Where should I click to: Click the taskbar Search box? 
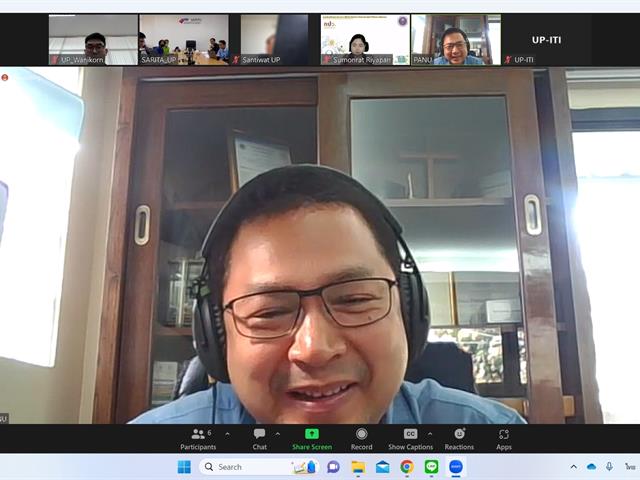click(x=261, y=467)
